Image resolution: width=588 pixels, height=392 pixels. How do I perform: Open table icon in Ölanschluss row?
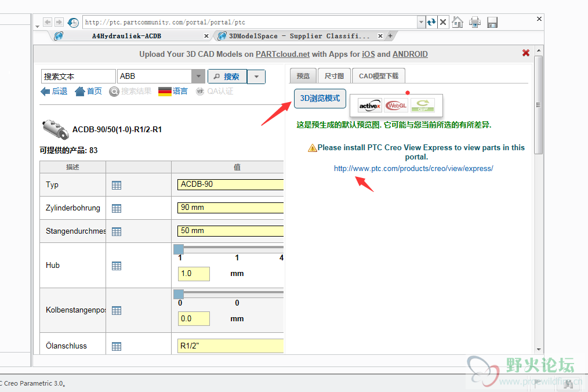(x=117, y=347)
